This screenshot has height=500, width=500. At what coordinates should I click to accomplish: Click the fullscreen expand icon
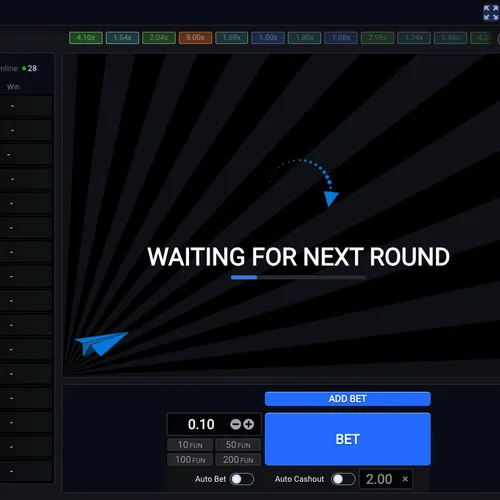click(x=491, y=13)
